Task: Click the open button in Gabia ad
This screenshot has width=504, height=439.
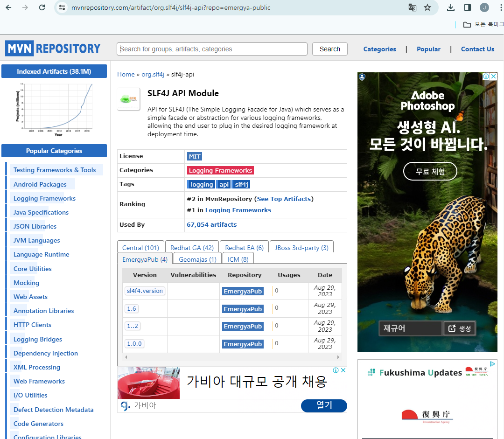Action: [x=324, y=405]
